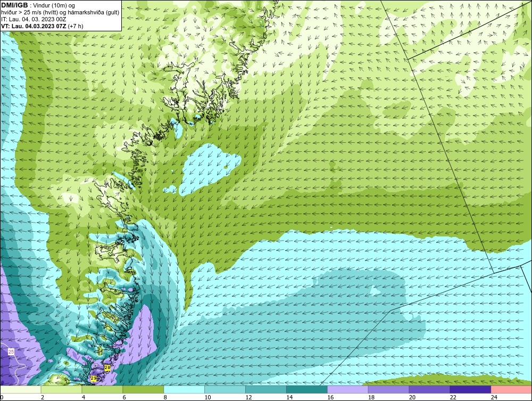Select the pink legend swatch above 24 m/s
Viewport: 532px width, 401px height.
pos(511,389)
